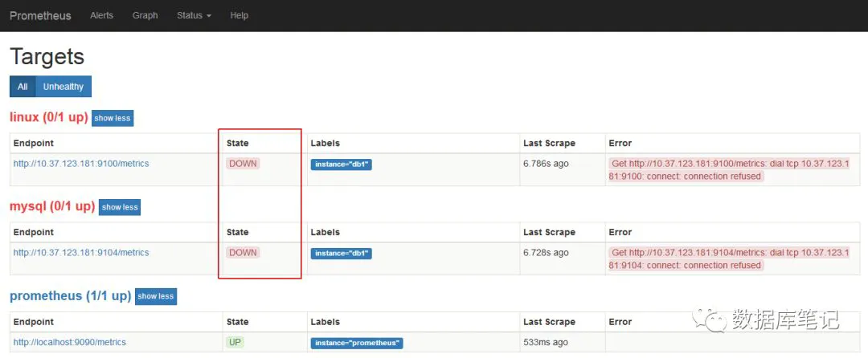Screen dimensions: 868x358
Task: Click the 9104 connection refused error message
Action: pyautogui.click(x=729, y=258)
